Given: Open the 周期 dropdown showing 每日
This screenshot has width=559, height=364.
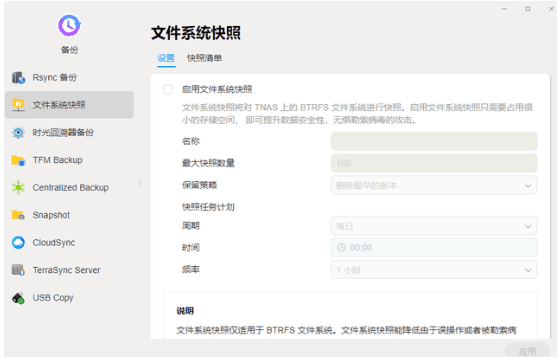Looking at the screenshot, I should (434, 226).
